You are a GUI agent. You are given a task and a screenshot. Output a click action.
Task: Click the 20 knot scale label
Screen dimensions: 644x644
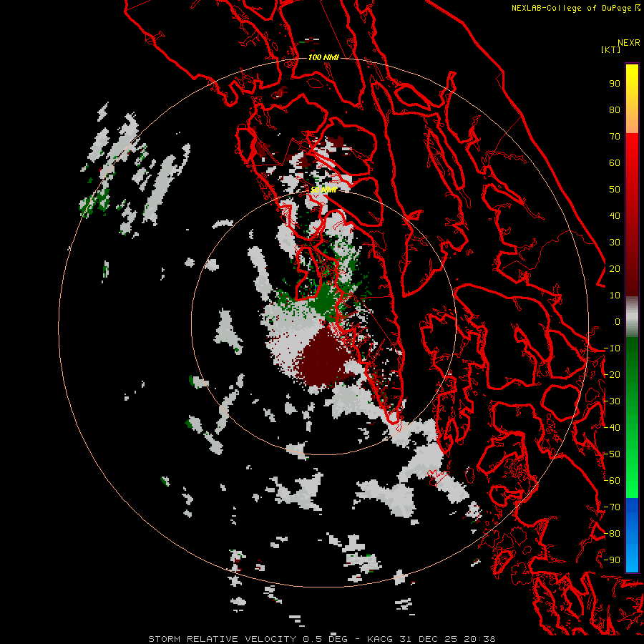(615, 269)
